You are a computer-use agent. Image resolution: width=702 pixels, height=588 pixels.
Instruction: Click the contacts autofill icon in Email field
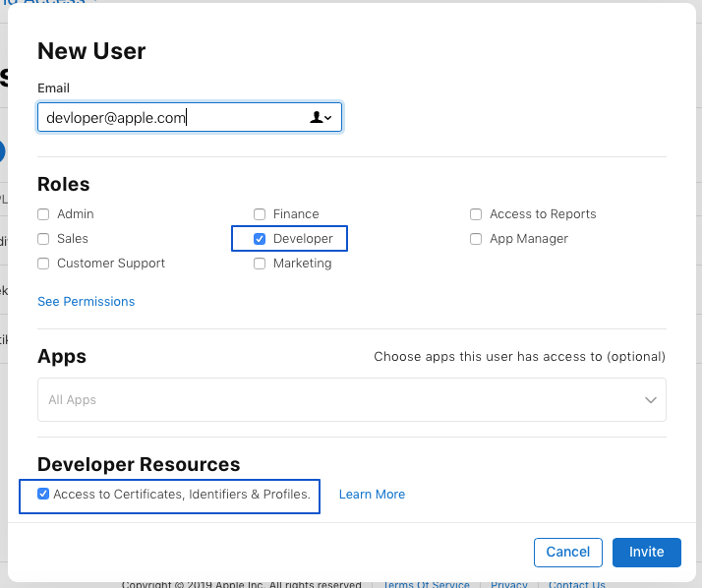coord(321,117)
